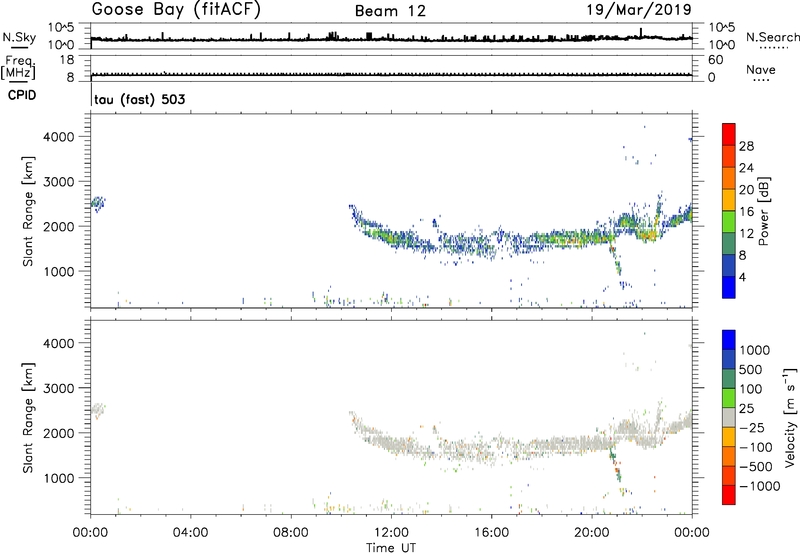Viewport: 800px width, 554px height.
Task: Click the blue 4 dB power swatch
Action: pyautogui.click(x=729, y=287)
